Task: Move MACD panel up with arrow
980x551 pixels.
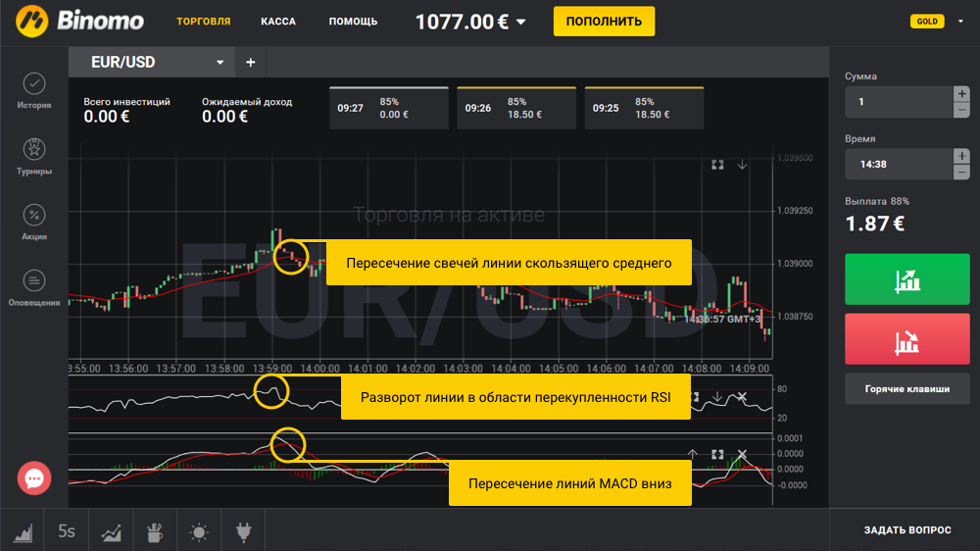Action: coord(693,454)
